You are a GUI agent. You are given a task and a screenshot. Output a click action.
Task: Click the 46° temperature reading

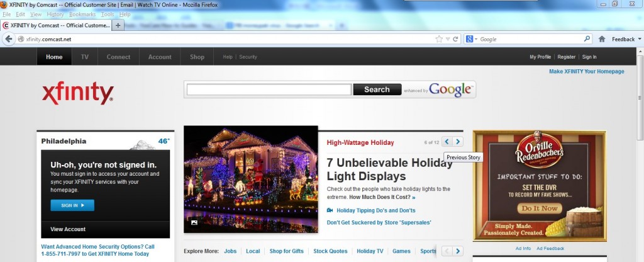point(164,141)
